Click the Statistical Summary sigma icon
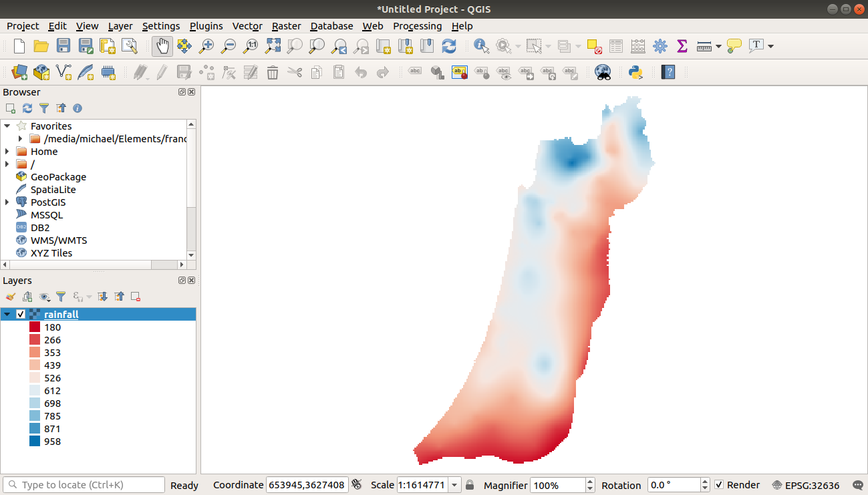 682,46
